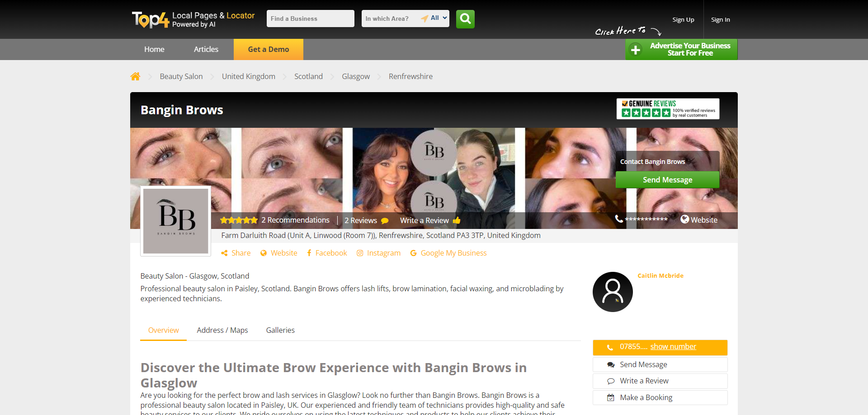The width and height of the screenshot is (868, 415).
Task: Open the Facebook profile link
Action: click(x=327, y=253)
